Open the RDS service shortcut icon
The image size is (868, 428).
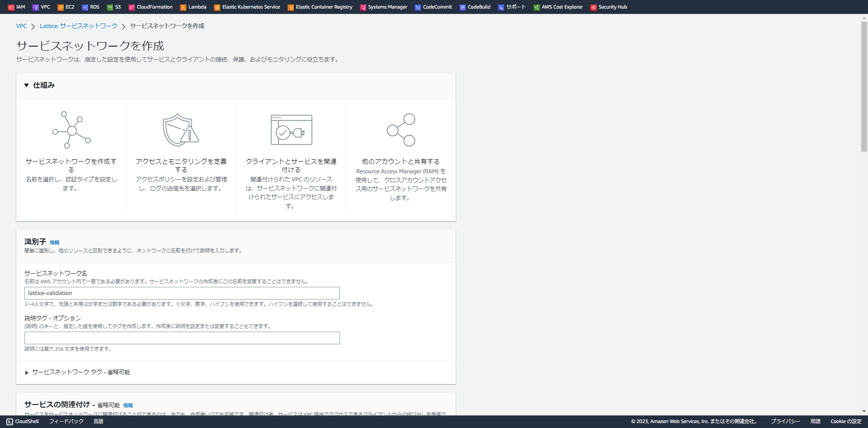tap(85, 7)
